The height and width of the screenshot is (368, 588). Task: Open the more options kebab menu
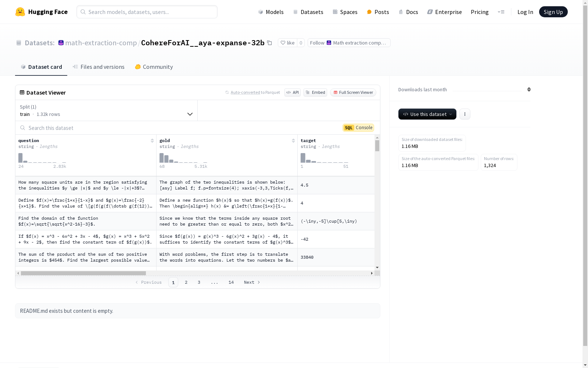tap(465, 114)
